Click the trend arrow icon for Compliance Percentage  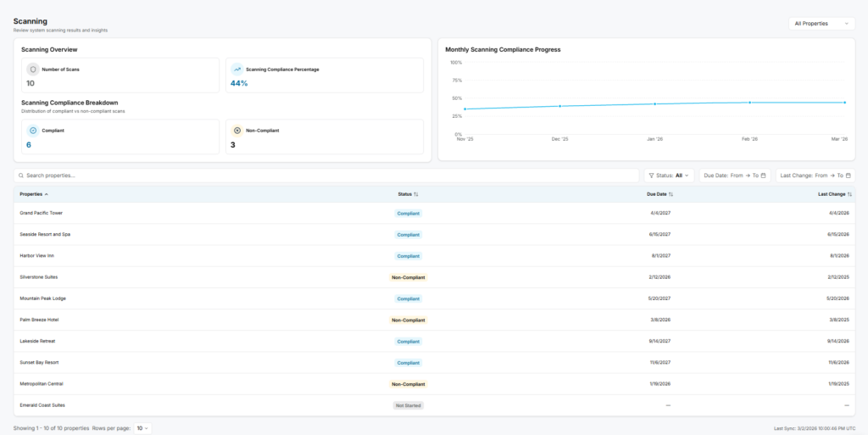point(237,70)
